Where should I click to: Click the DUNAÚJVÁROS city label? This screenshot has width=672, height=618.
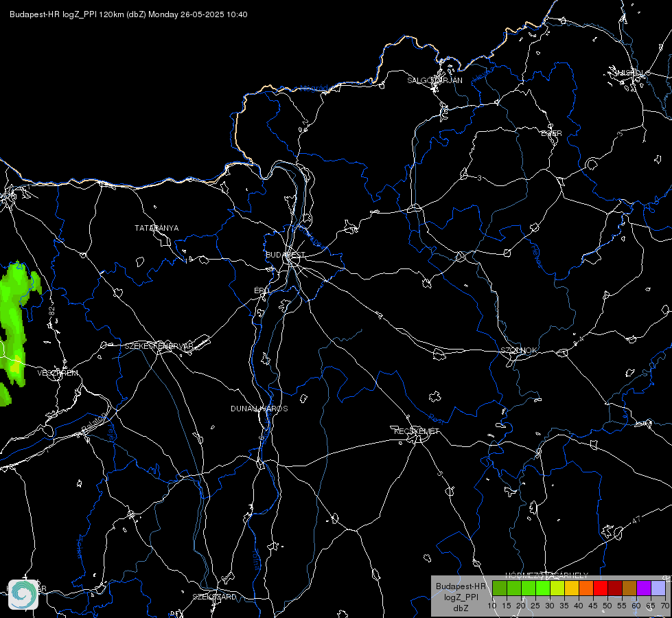click(x=259, y=409)
